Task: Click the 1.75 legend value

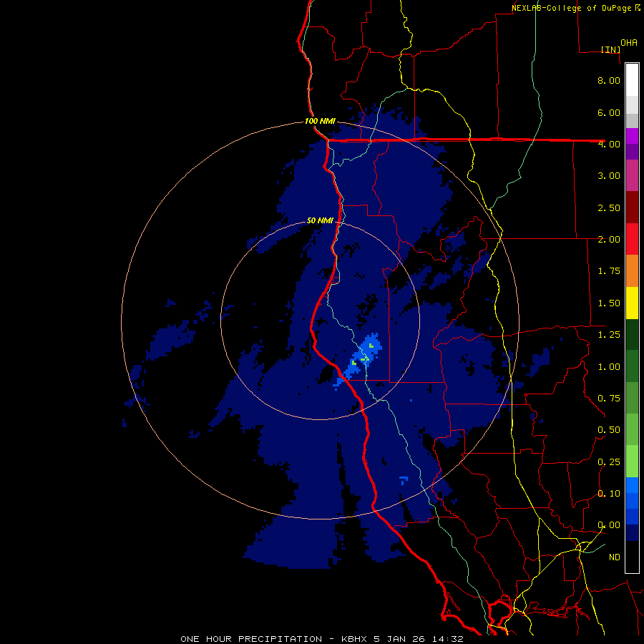Action: tap(609, 271)
